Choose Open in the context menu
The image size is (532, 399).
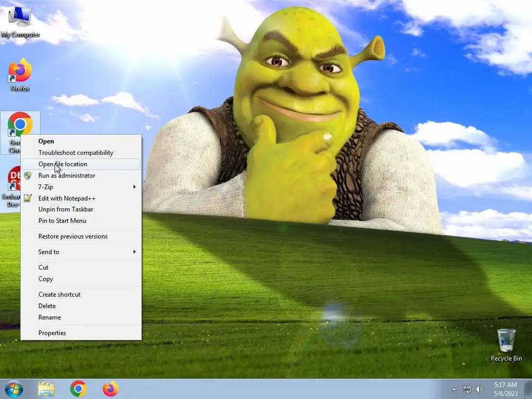coord(81,141)
